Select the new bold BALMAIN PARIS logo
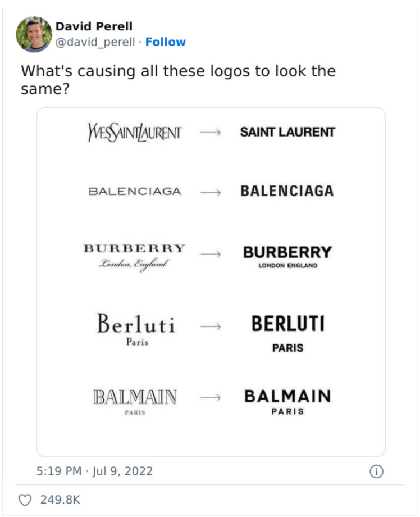 (287, 401)
